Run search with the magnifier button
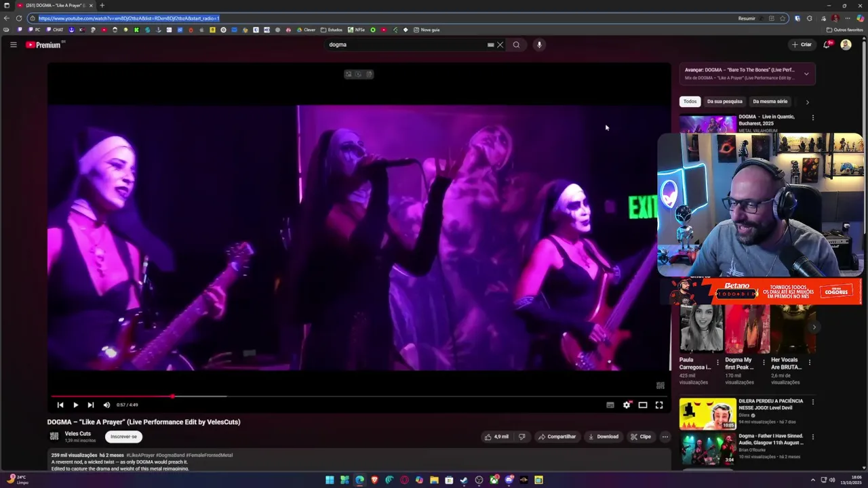Viewport: 868px width, 488px height. click(x=516, y=45)
